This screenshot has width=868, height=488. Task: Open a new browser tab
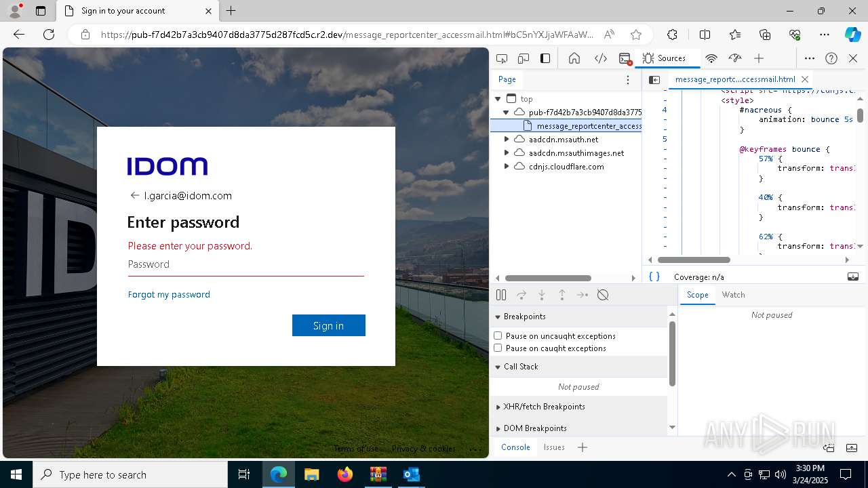coord(231,11)
